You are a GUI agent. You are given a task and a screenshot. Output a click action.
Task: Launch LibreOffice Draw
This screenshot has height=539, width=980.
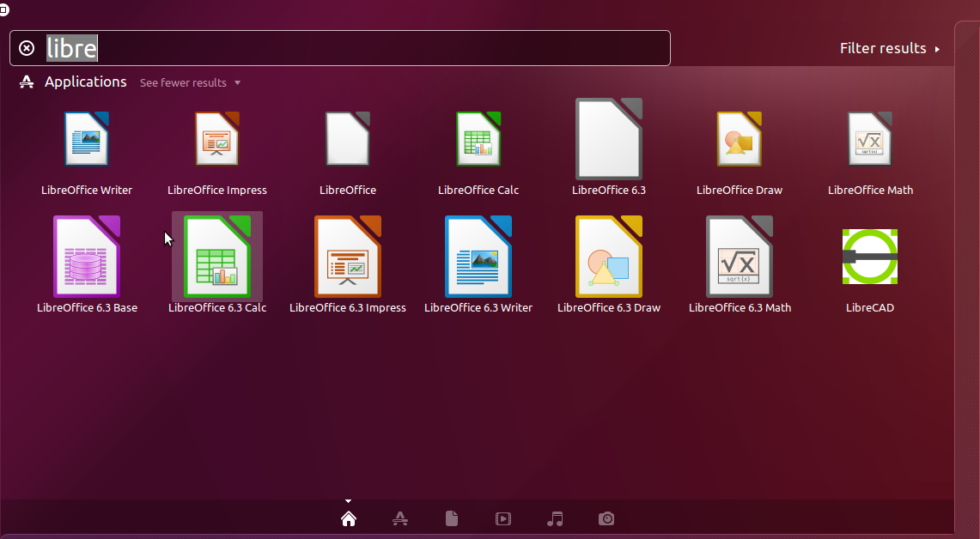click(739, 139)
